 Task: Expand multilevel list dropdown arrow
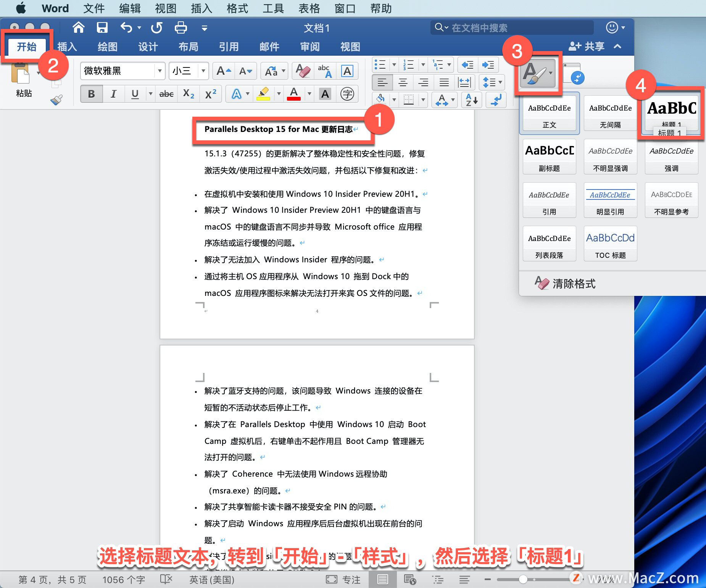[x=449, y=65]
